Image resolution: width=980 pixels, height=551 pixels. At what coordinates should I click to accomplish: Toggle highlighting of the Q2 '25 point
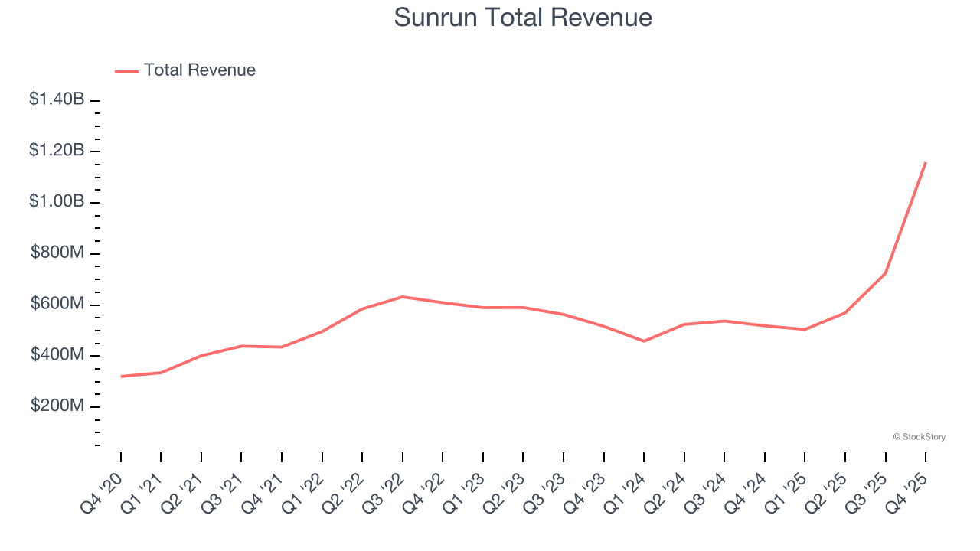click(844, 313)
